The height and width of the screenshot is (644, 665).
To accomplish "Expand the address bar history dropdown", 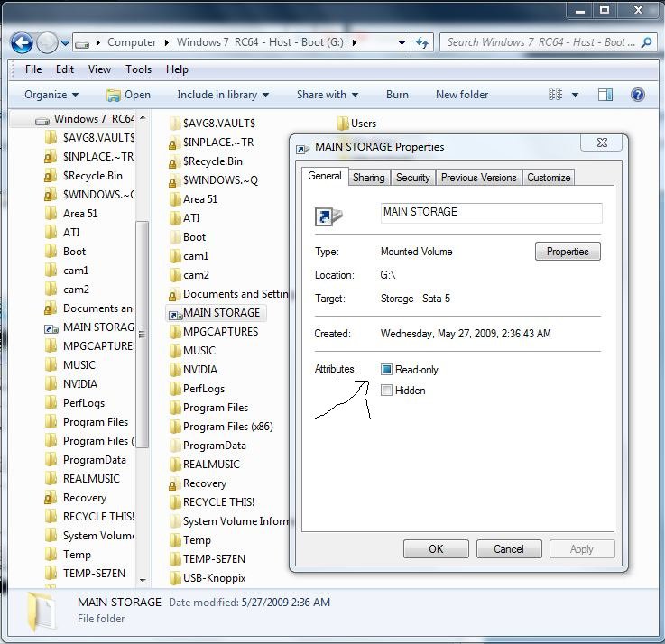I will pos(402,42).
